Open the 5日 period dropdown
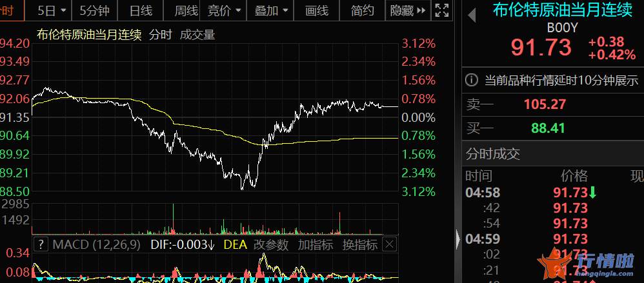 [x=52, y=10]
